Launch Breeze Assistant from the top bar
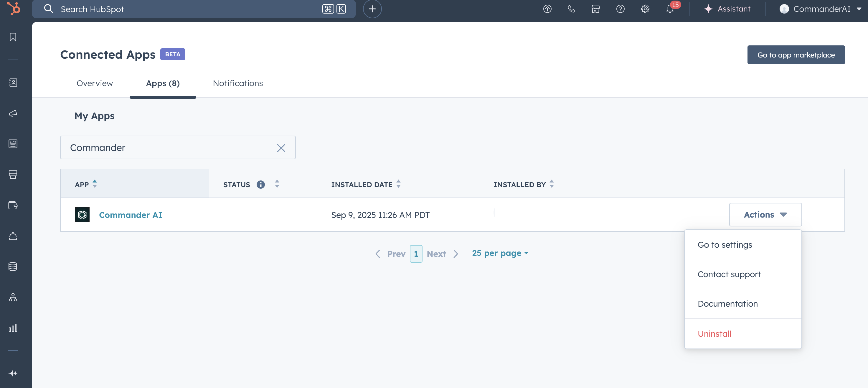Screen dimensions: 868x388 (x=727, y=9)
